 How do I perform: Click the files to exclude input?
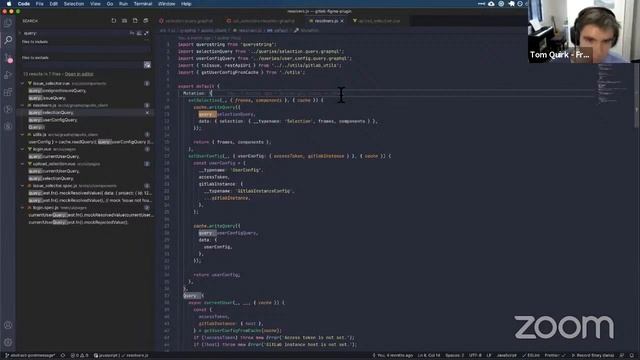[x=82, y=65]
